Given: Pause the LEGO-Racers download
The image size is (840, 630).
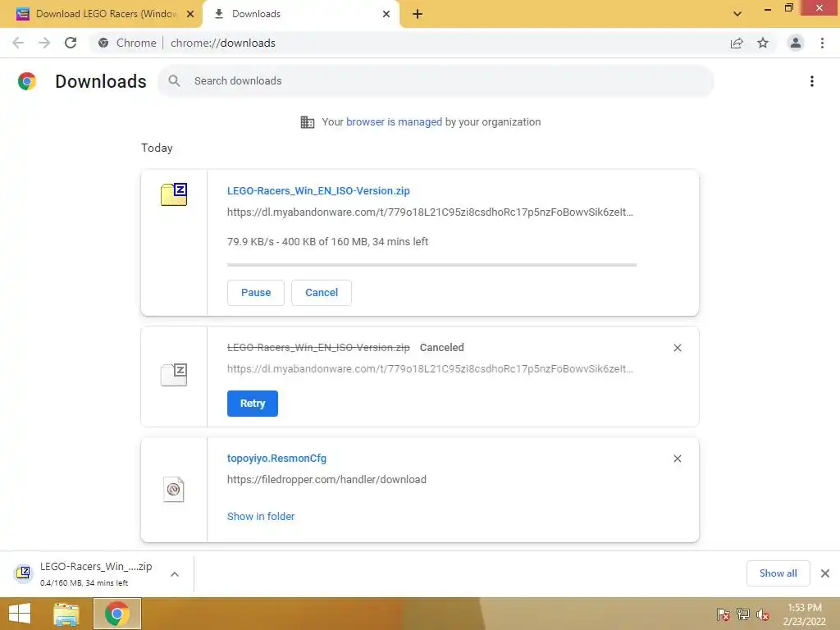Looking at the screenshot, I should pyautogui.click(x=256, y=293).
